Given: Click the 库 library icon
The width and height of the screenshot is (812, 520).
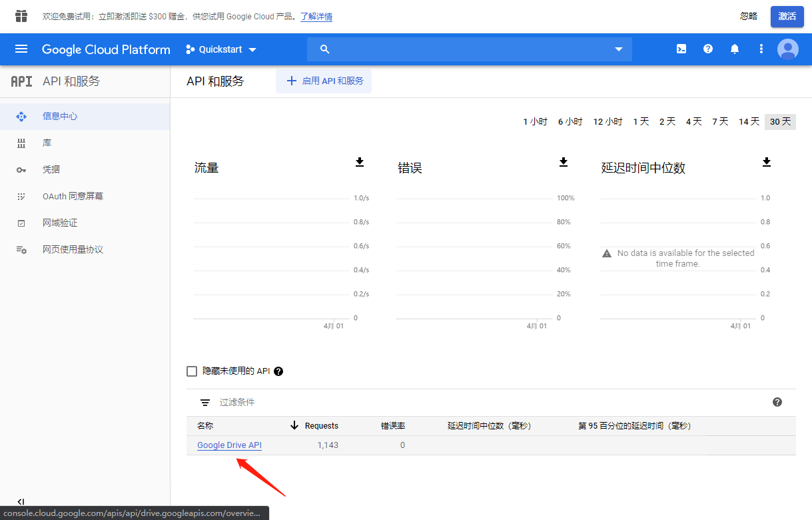Looking at the screenshot, I should (21, 143).
